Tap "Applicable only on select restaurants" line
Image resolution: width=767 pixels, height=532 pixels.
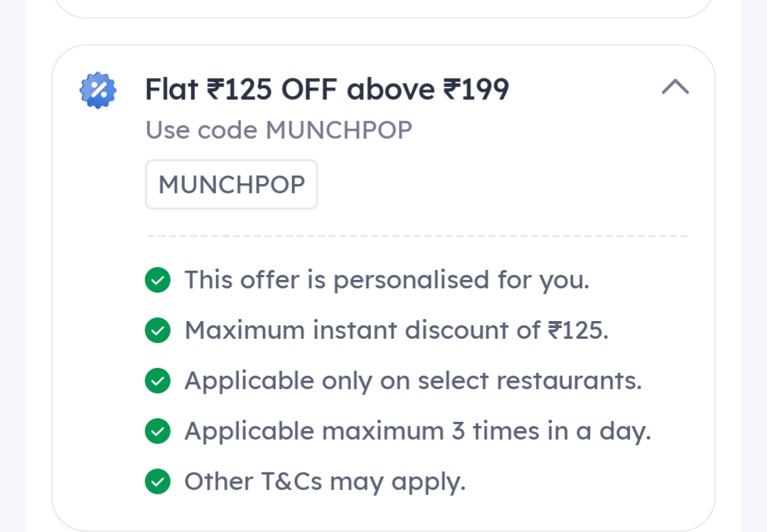(x=413, y=381)
